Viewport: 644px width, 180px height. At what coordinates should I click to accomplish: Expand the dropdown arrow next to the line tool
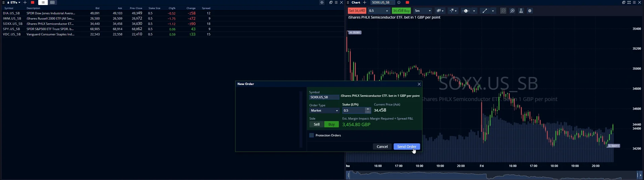click(493, 11)
